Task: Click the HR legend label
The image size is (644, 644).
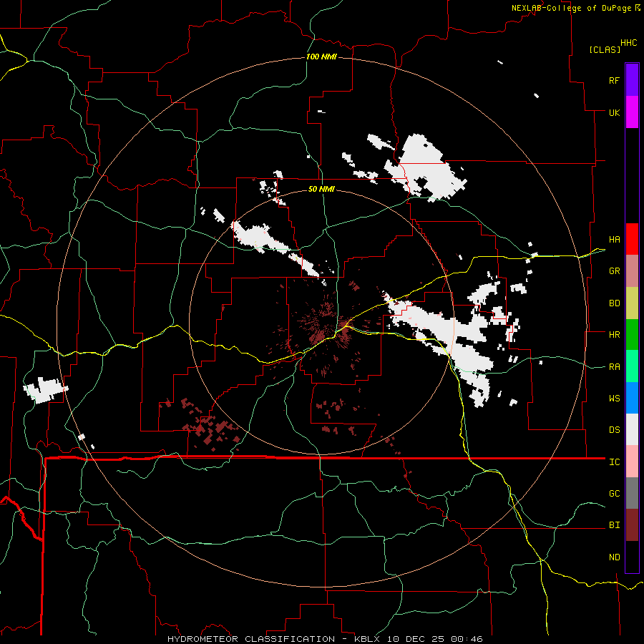Action: coord(614,335)
